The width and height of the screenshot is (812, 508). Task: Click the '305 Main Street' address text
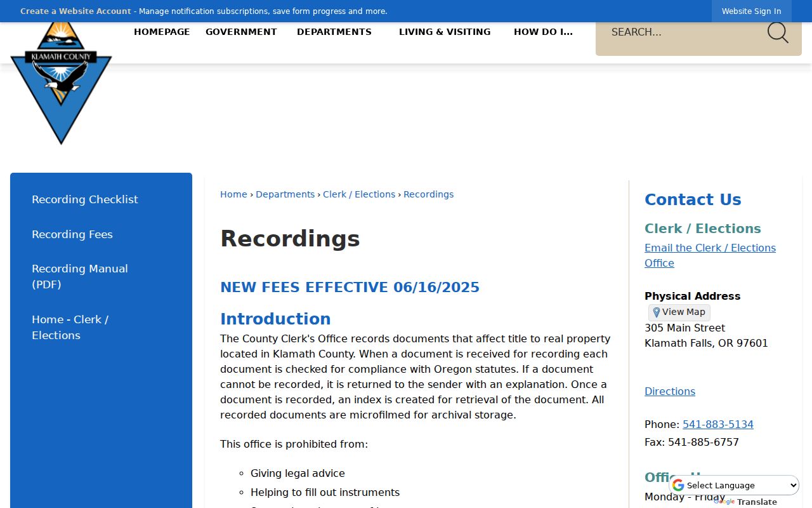pos(684,328)
